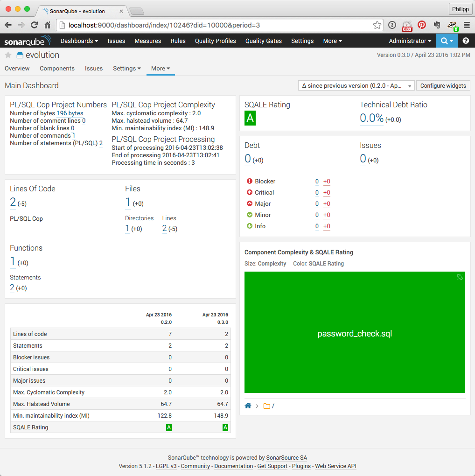
Task: Open the since previous version period selector
Action: tap(356, 85)
